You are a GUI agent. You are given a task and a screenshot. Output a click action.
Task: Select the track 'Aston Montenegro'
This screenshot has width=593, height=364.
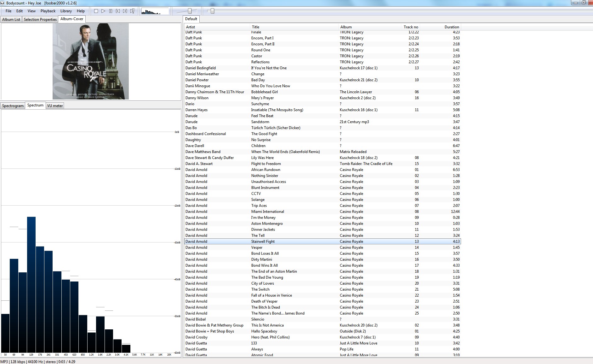pyautogui.click(x=322, y=224)
